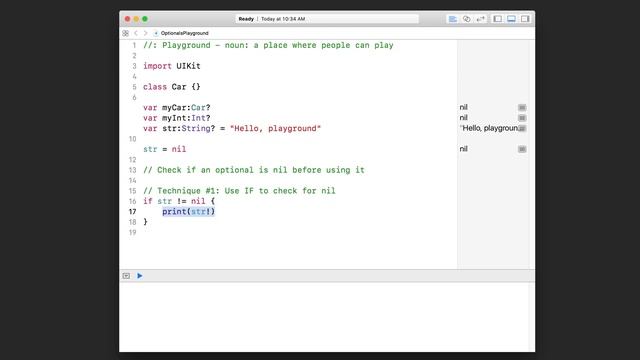The height and width of the screenshot is (360, 640).
Task: Show result for Hello, playground string
Action: coord(522,129)
